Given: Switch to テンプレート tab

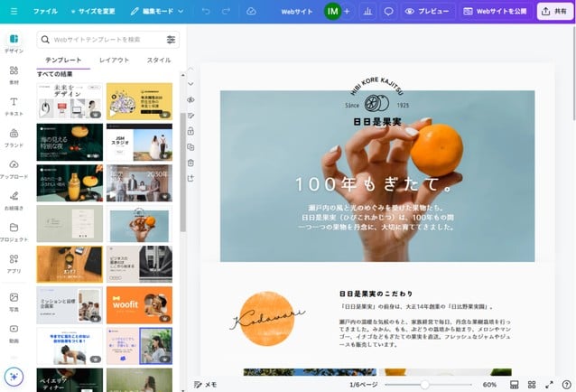Looking at the screenshot, I should (x=63, y=61).
